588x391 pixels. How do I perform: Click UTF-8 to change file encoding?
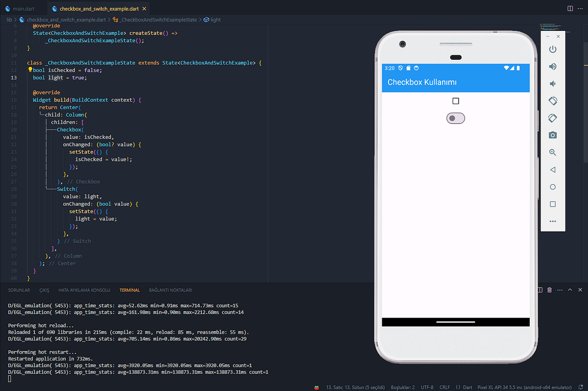(427, 387)
